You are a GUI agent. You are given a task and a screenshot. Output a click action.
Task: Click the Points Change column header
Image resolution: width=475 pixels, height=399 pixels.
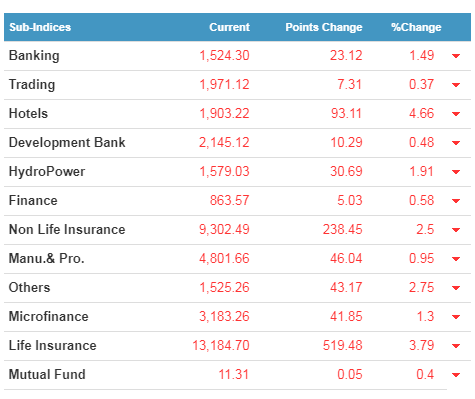[324, 27]
